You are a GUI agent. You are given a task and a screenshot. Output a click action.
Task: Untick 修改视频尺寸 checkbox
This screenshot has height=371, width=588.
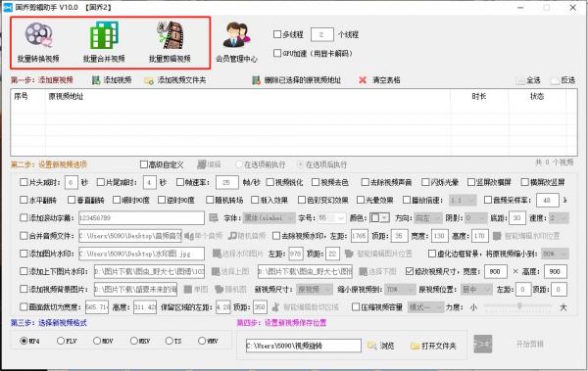point(410,271)
